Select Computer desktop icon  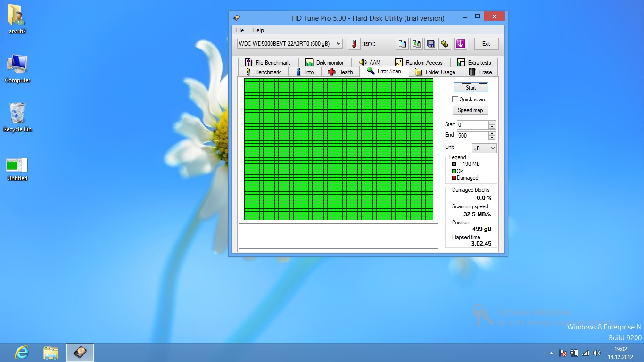pyautogui.click(x=17, y=69)
